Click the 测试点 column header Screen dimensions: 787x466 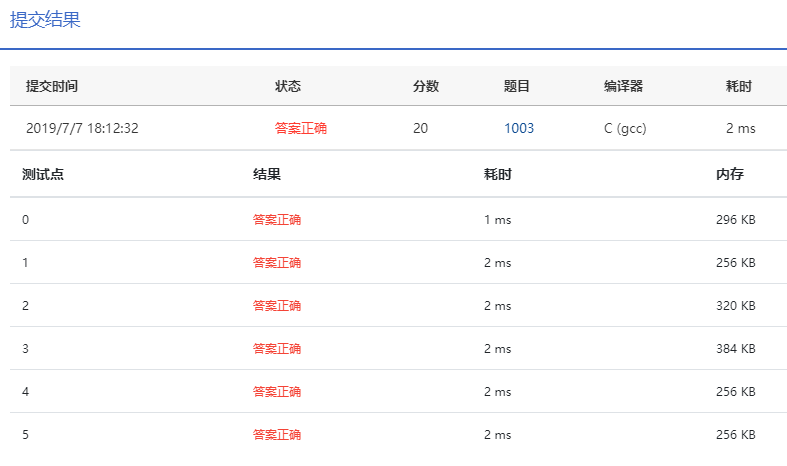pos(43,174)
